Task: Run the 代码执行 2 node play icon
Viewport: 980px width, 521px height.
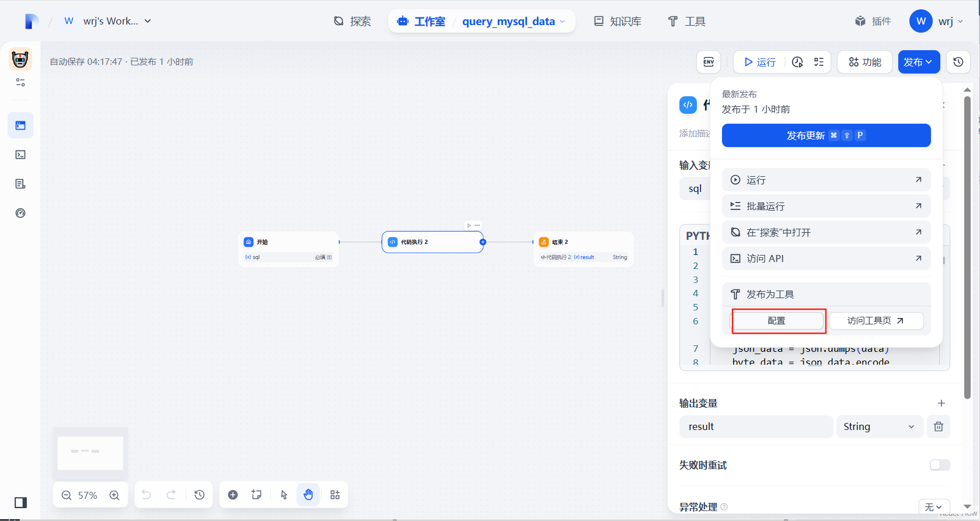Action: pos(469,225)
